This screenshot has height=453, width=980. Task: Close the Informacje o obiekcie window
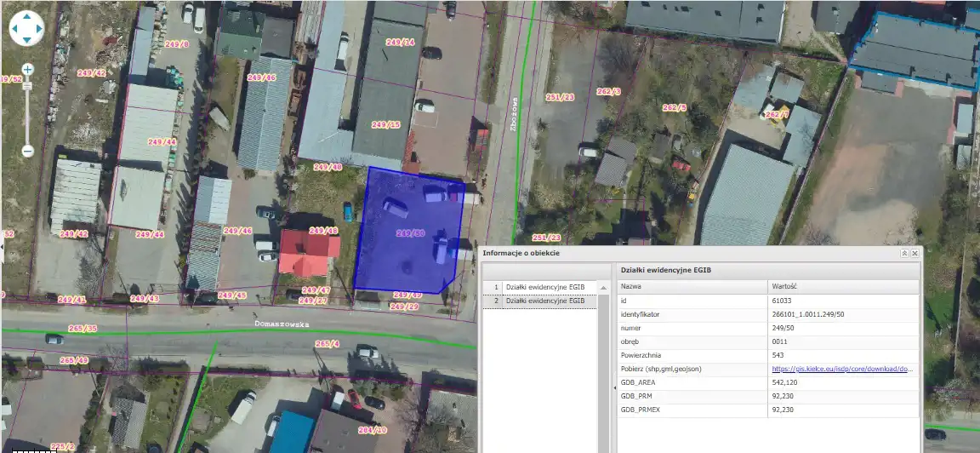915,254
